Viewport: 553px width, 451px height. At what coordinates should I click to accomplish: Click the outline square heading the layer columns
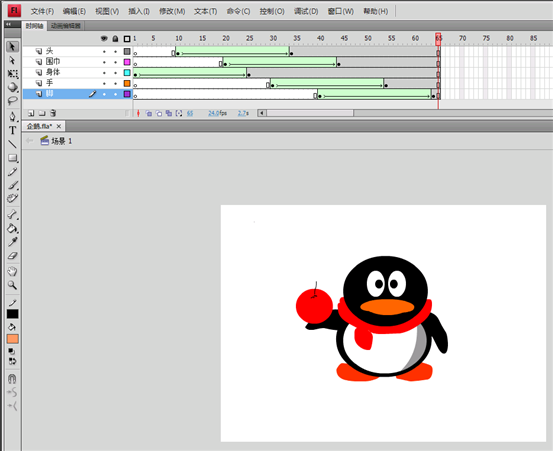[x=127, y=39]
